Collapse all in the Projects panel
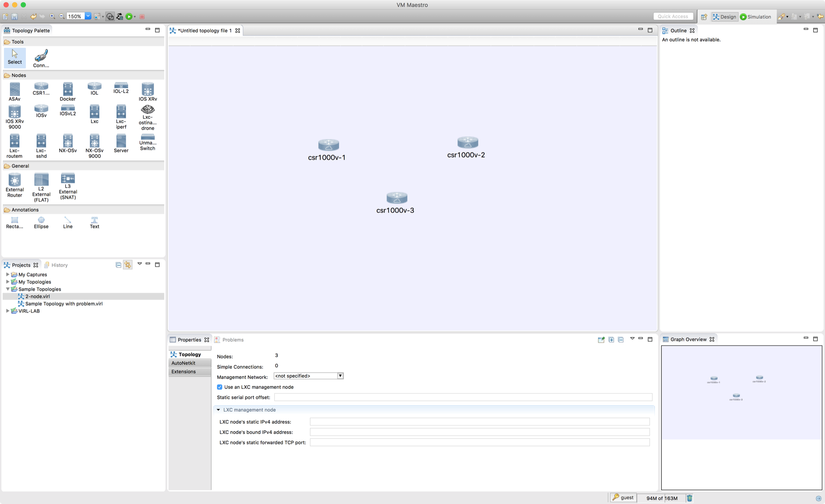This screenshot has height=504, width=825. point(118,265)
